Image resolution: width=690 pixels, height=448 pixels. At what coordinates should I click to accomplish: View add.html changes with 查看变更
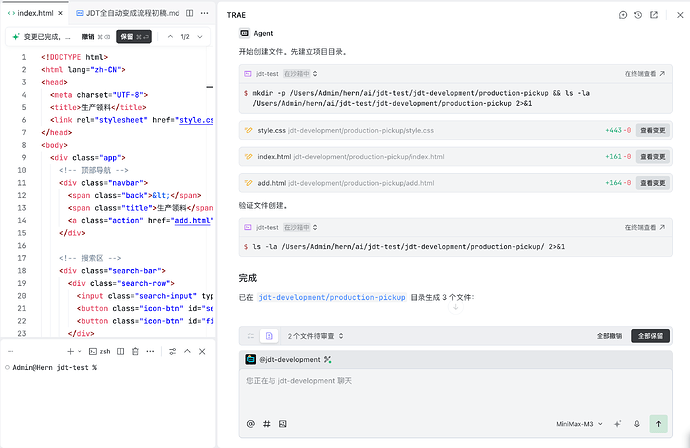653,183
